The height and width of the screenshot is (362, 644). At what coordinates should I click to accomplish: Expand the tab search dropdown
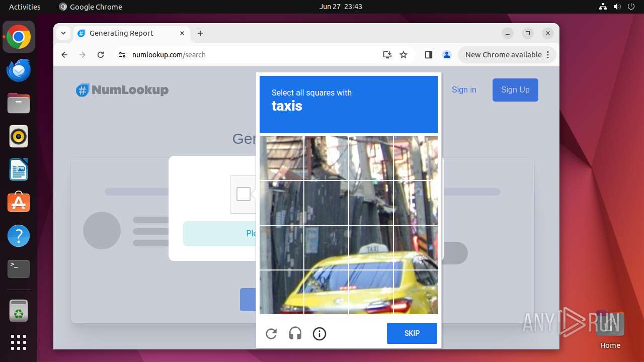click(x=63, y=33)
